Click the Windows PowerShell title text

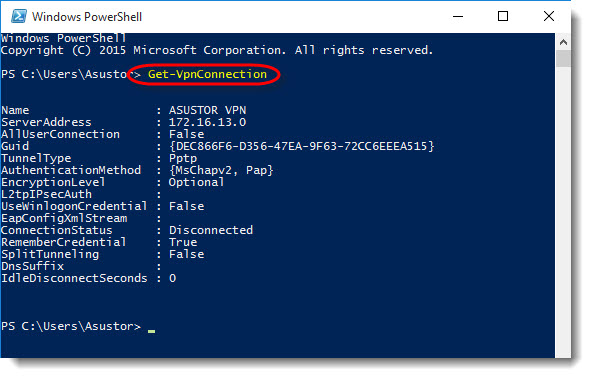point(87,17)
